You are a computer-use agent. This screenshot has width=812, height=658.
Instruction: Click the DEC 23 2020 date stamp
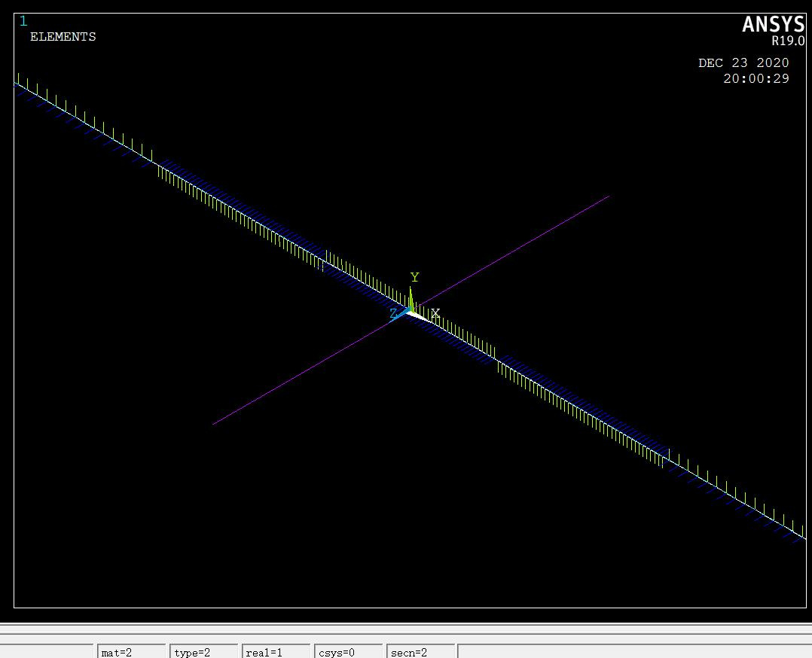click(x=743, y=62)
